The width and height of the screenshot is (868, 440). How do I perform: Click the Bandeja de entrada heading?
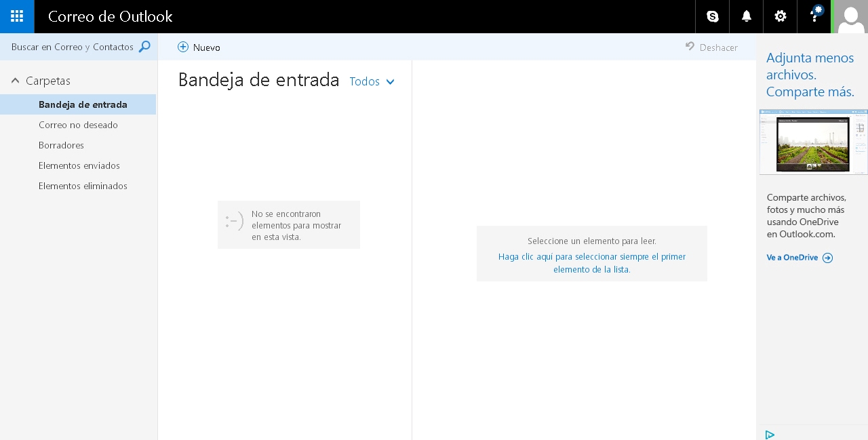coord(258,80)
